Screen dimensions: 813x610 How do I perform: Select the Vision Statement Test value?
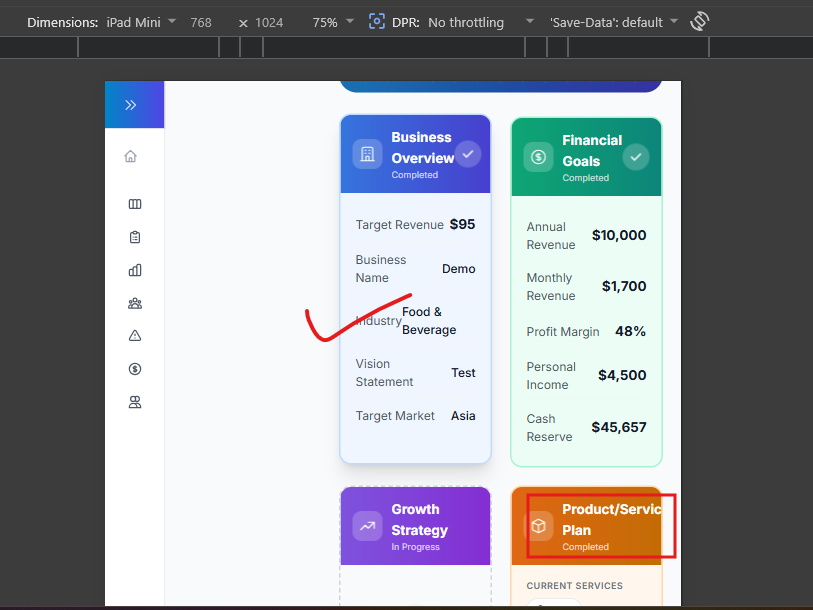[463, 372]
